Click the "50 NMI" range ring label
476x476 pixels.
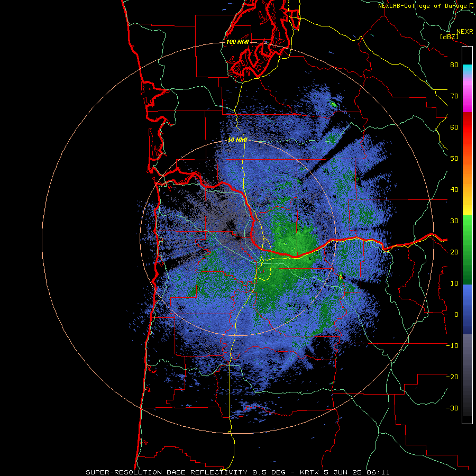click(x=237, y=140)
